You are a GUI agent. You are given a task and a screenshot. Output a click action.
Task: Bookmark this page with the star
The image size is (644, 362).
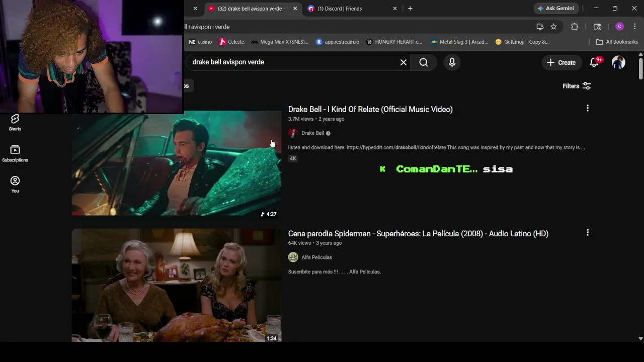553,27
